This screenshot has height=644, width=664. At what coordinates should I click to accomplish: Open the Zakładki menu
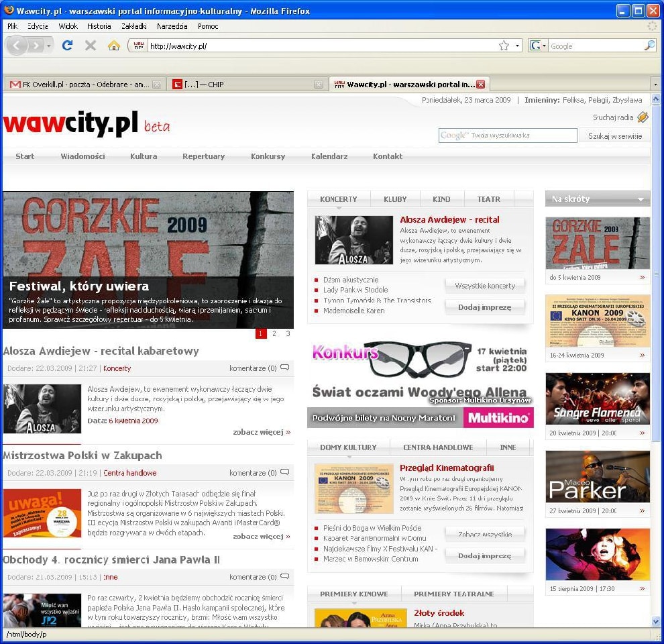coord(134,26)
